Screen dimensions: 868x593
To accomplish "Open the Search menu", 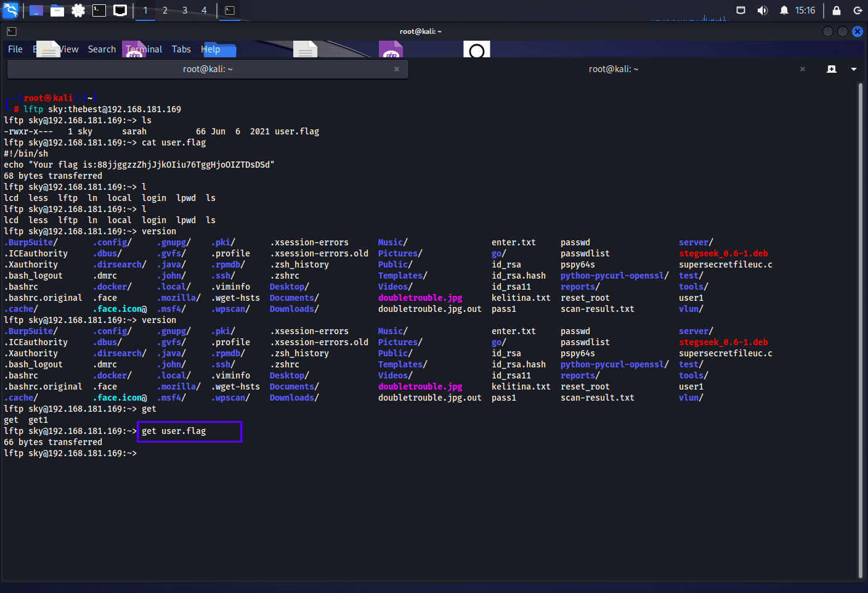I will 102,49.
